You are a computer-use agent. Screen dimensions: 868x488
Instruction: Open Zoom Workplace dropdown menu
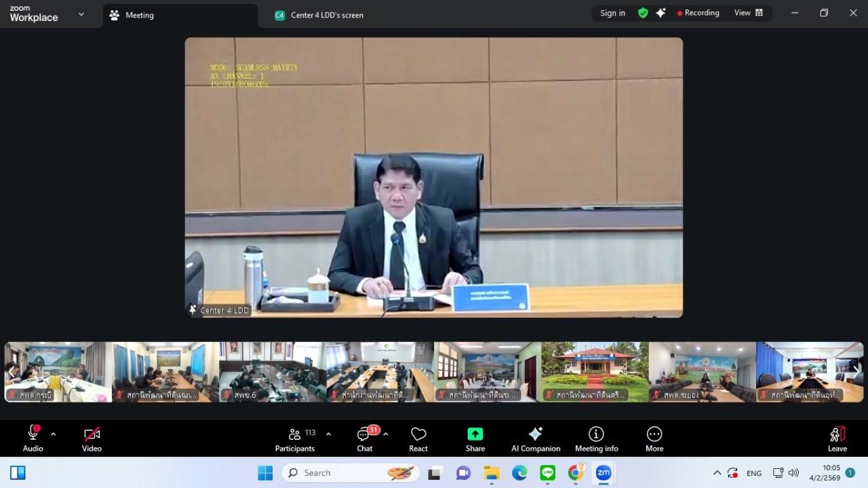tap(81, 14)
